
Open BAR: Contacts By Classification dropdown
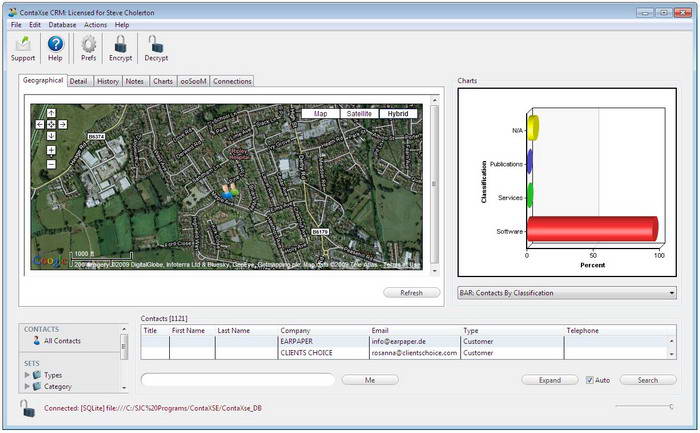coord(567,293)
